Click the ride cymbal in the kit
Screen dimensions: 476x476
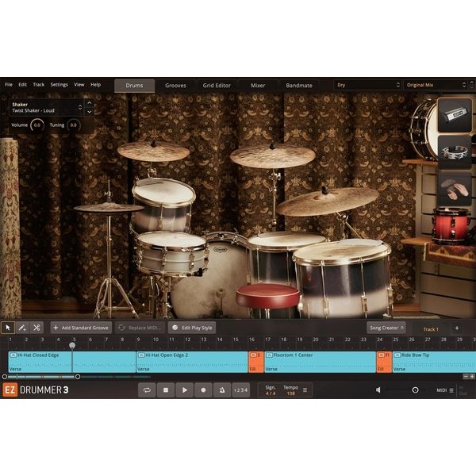pos(327,201)
